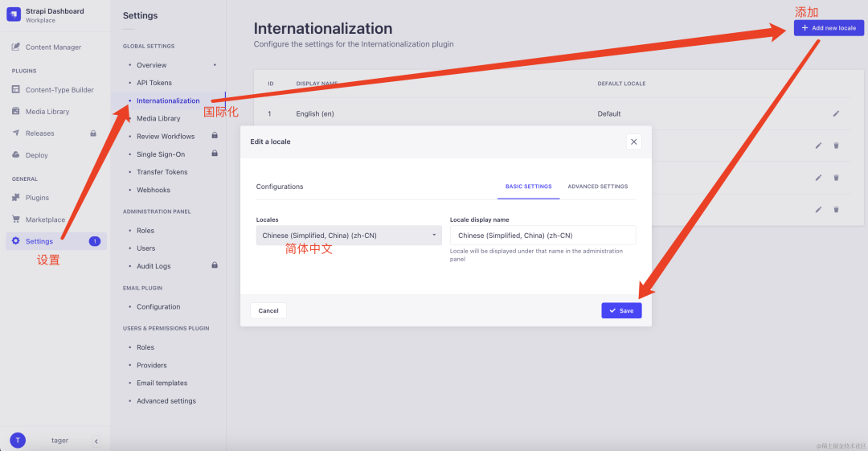Image resolution: width=868 pixels, height=451 pixels.
Task: Open Administration Panel Users
Action: (146, 248)
